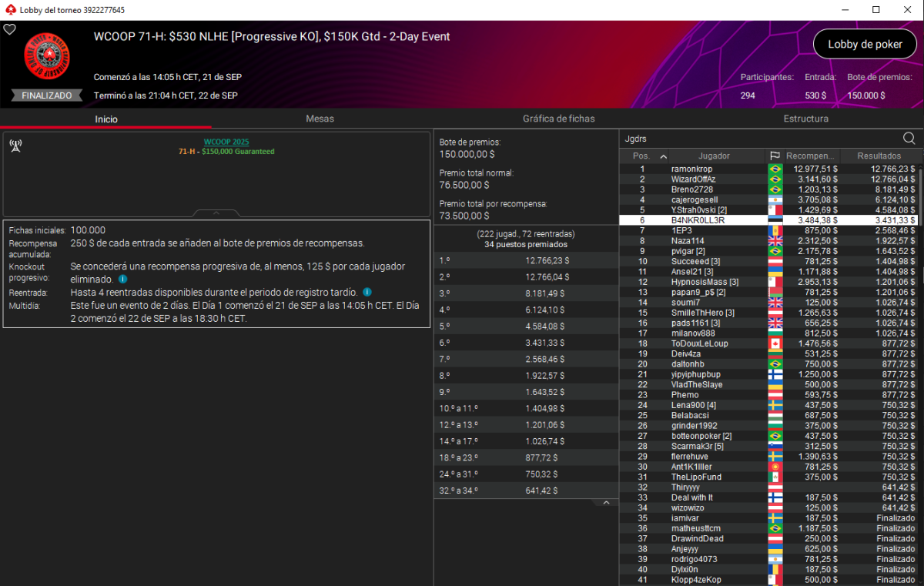
Task: Click the flag next to grinder1992
Action: click(x=775, y=425)
